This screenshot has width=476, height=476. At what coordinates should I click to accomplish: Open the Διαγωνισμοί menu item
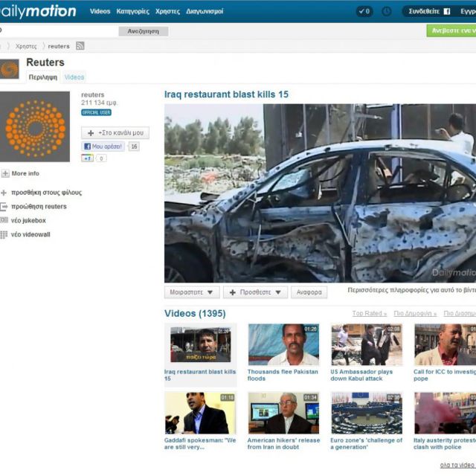click(x=205, y=12)
